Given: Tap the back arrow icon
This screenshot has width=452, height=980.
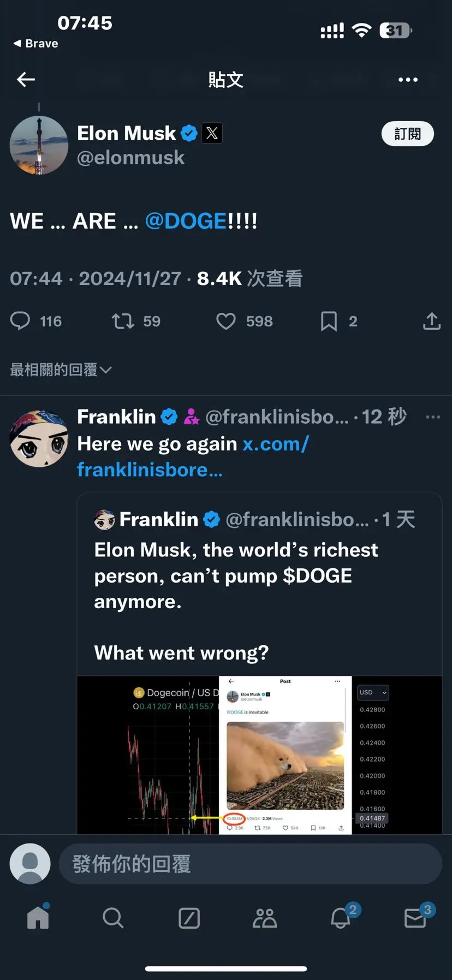Looking at the screenshot, I should click(26, 80).
